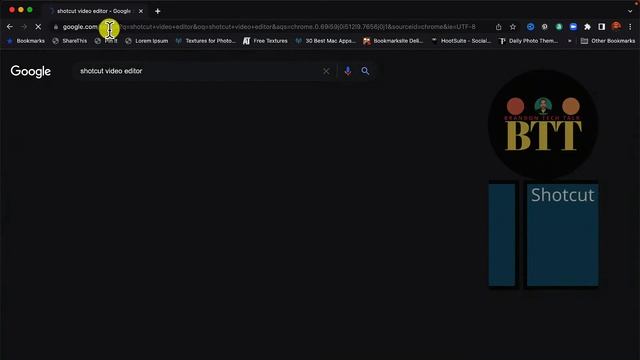Go to Google home via logo
This screenshot has height=360, width=640.
(x=31, y=71)
